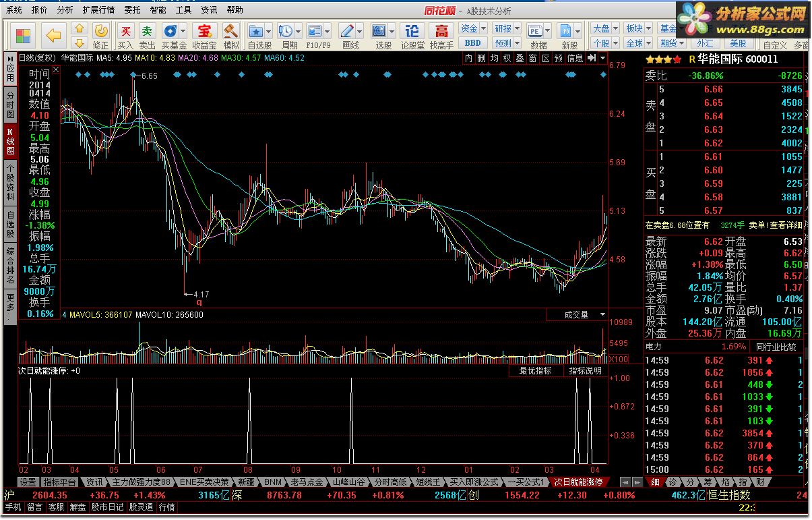Open the 帮助 menu

tap(235, 10)
